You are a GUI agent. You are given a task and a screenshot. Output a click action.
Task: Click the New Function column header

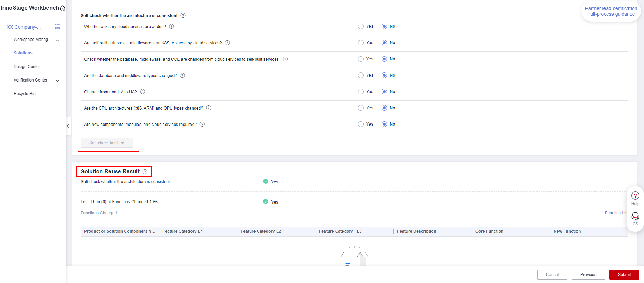click(567, 231)
